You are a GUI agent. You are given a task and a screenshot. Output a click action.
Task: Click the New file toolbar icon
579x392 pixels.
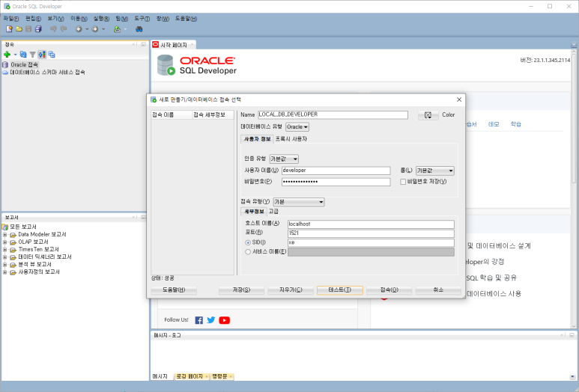9,28
